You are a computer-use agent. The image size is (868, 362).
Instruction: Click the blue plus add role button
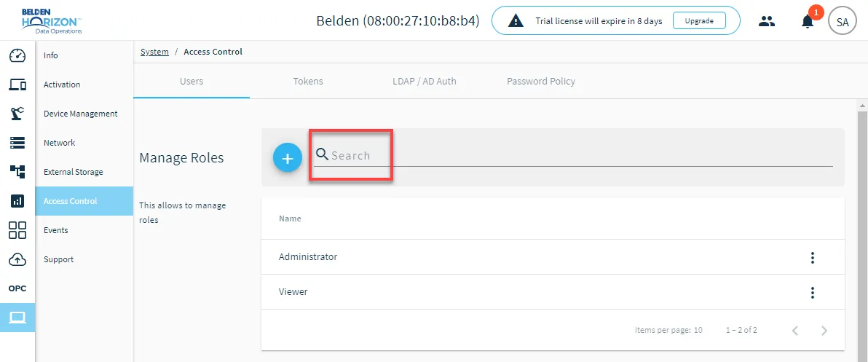(x=288, y=158)
